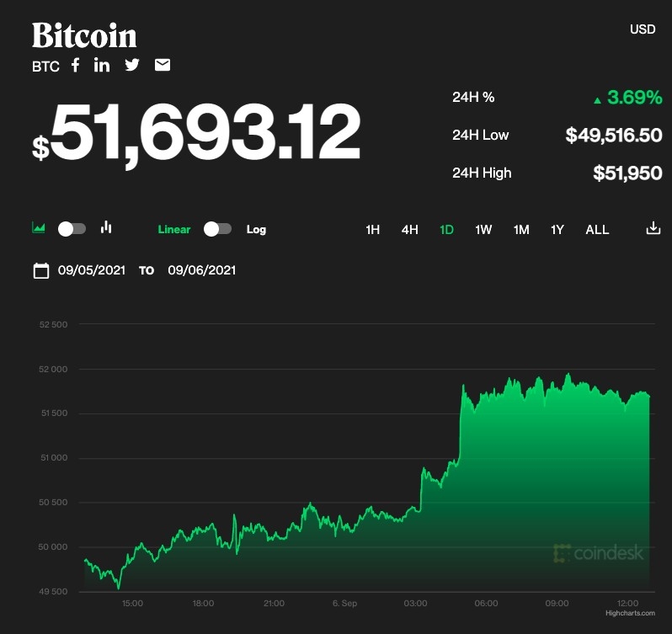The width and height of the screenshot is (672, 634).
Task: Pick end date 09/06/2021
Action: [202, 270]
